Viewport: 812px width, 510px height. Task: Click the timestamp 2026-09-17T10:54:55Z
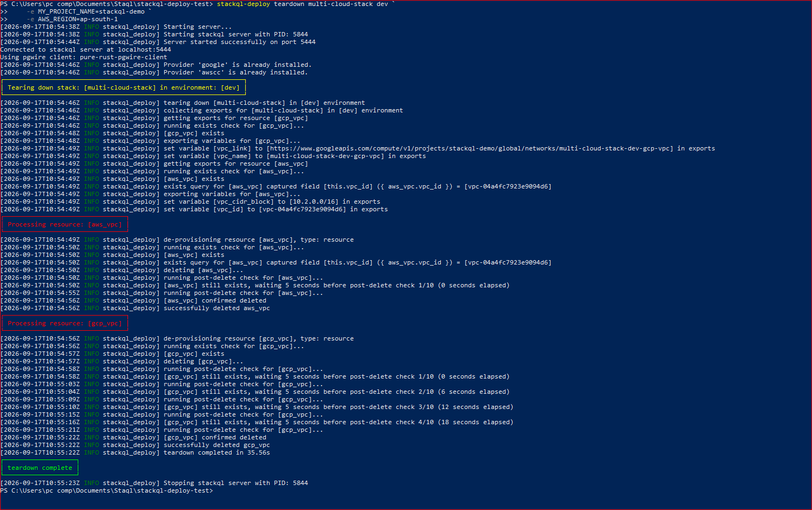[x=42, y=293]
